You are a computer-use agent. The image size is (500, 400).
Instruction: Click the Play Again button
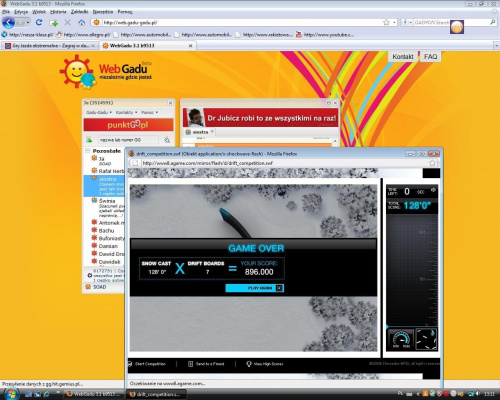point(255,288)
